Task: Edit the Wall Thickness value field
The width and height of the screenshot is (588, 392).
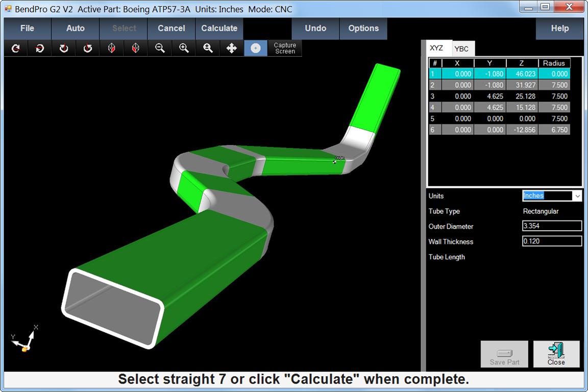Action: point(551,241)
